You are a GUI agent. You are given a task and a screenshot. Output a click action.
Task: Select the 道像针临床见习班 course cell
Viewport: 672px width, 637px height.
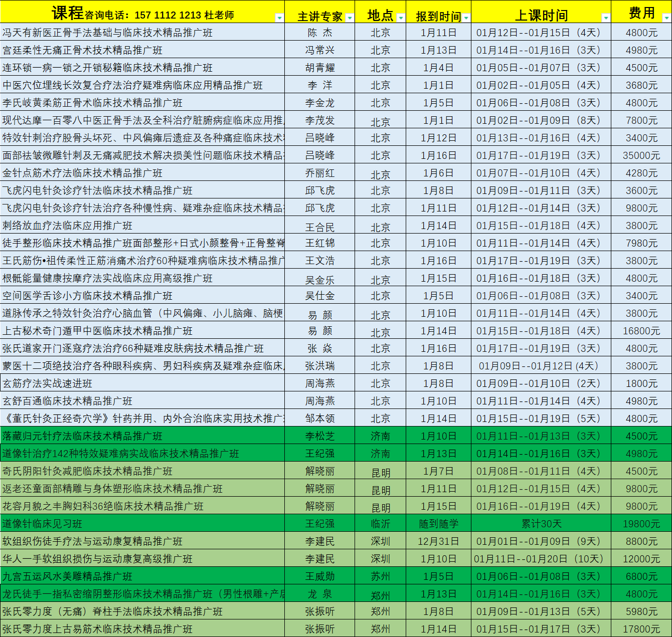(x=43, y=524)
